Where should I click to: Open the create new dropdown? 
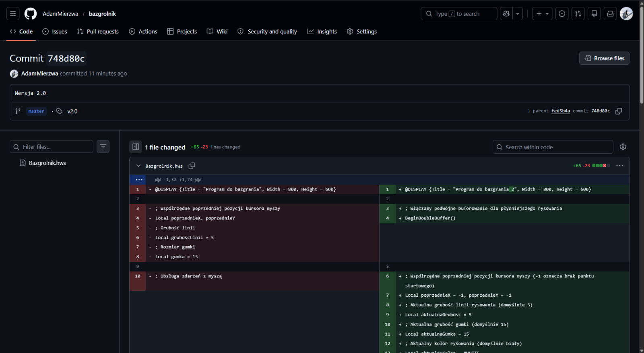click(542, 14)
